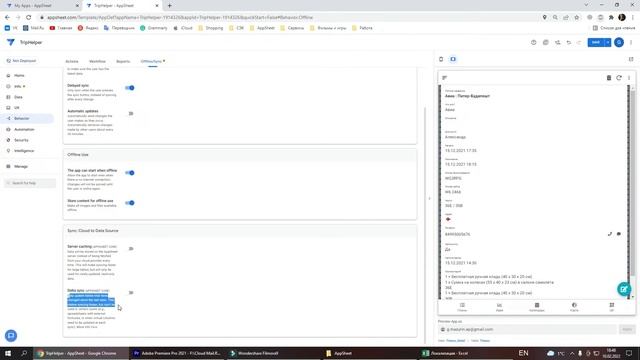
Task: Select Behavior in the left sidebar
Action: click(22, 118)
